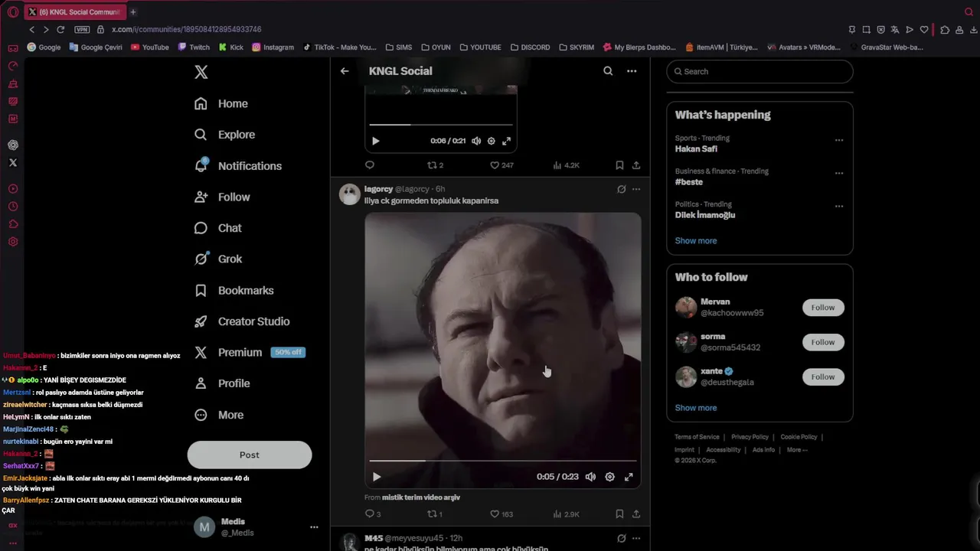Like the post with 247 likes

tap(501, 165)
